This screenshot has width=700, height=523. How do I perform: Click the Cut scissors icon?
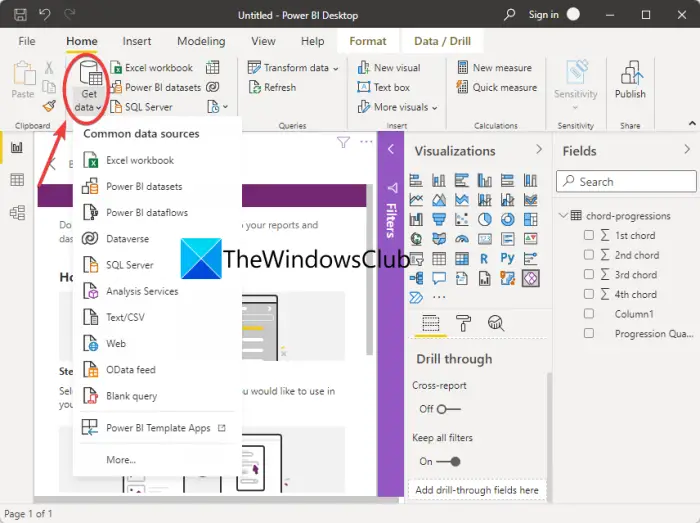[49, 67]
